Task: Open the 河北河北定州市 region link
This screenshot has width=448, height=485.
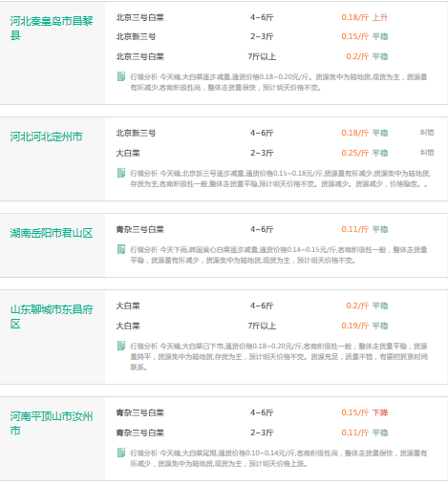Action: (x=46, y=137)
